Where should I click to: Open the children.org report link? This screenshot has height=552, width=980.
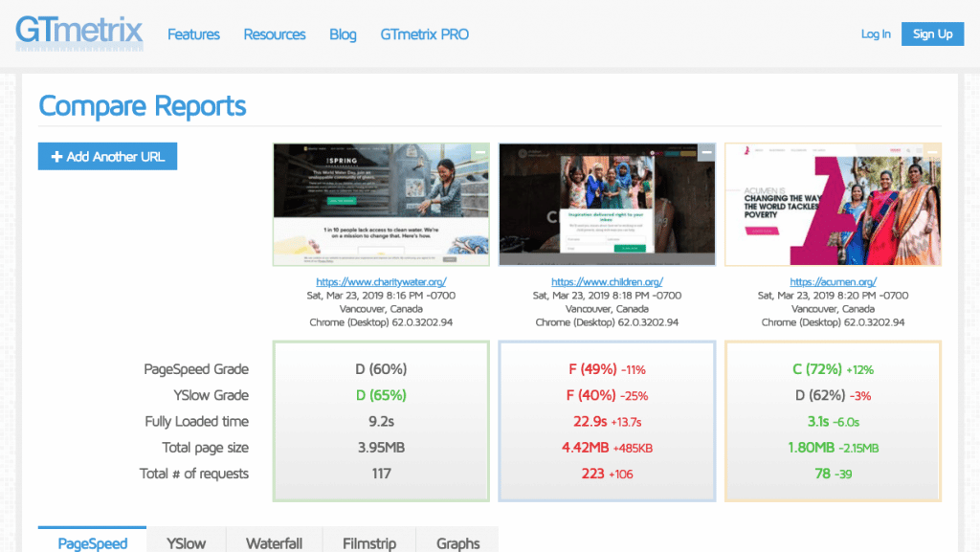(x=607, y=281)
